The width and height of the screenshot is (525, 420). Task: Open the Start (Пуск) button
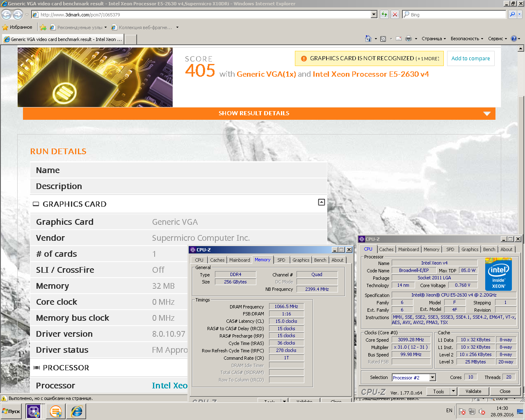tap(11, 411)
